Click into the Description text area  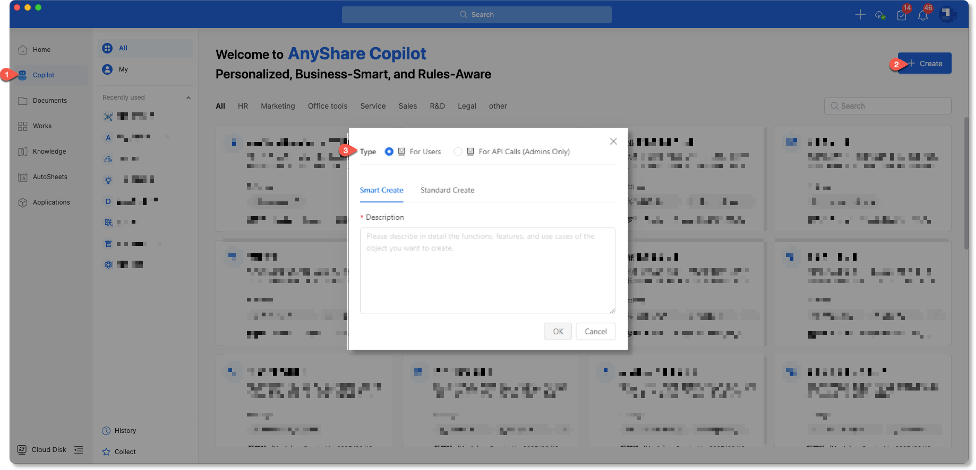point(487,270)
